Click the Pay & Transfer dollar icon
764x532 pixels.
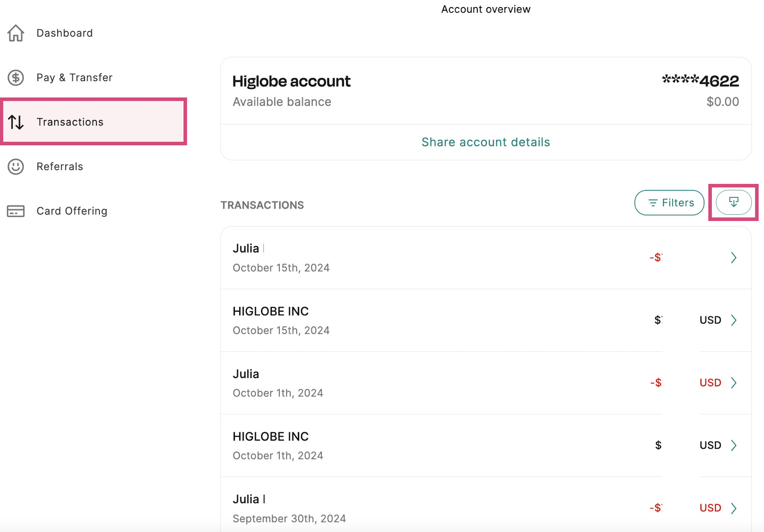(16, 77)
